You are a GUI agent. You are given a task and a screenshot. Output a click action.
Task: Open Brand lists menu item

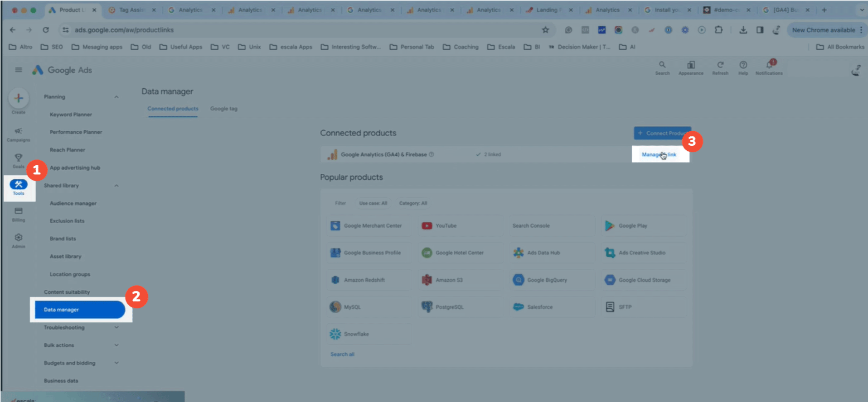[63, 239]
